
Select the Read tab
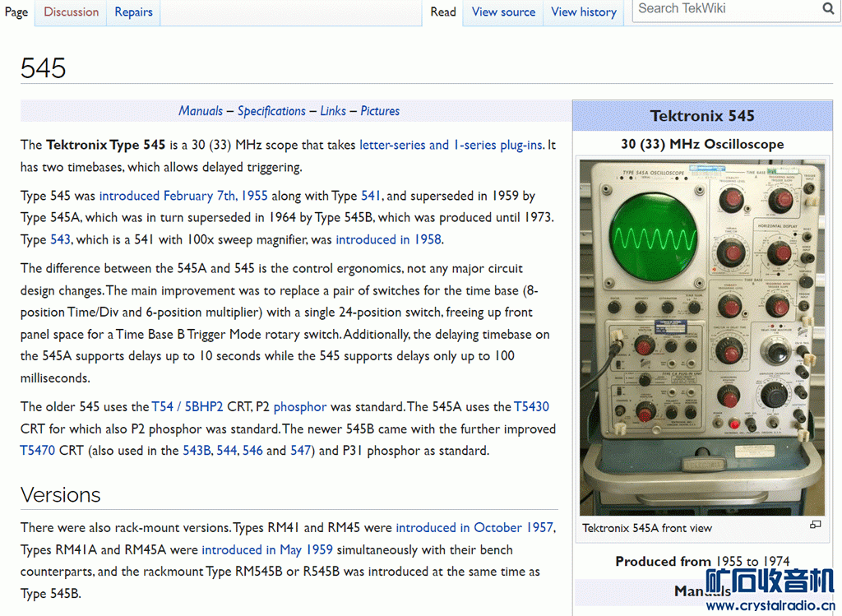[443, 12]
